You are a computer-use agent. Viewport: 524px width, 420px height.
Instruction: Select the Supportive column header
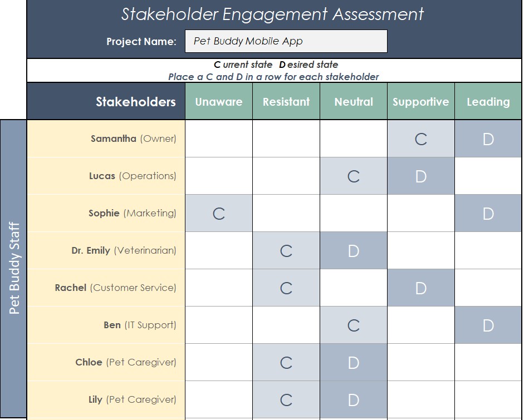coord(420,102)
